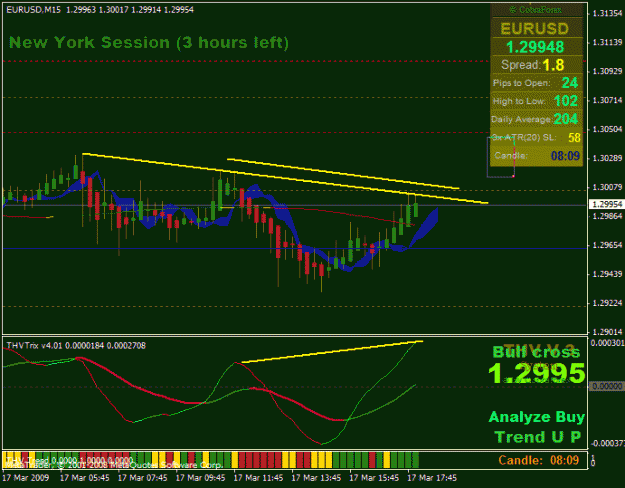Screen dimensions: 625x488
Task: Click the 17 Mar 13:45 time label
Action: (x=316, y=478)
